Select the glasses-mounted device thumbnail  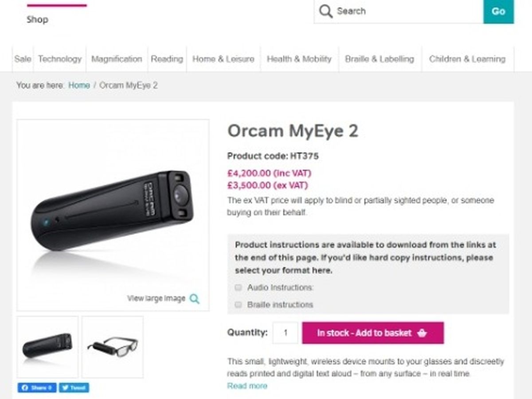(x=113, y=347)
